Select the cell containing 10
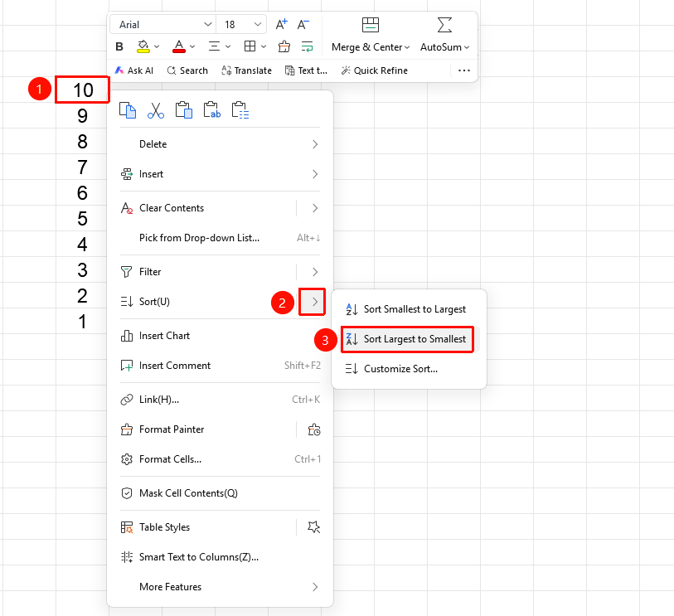This screenshot has width=674, height=616. click(83, 90)
